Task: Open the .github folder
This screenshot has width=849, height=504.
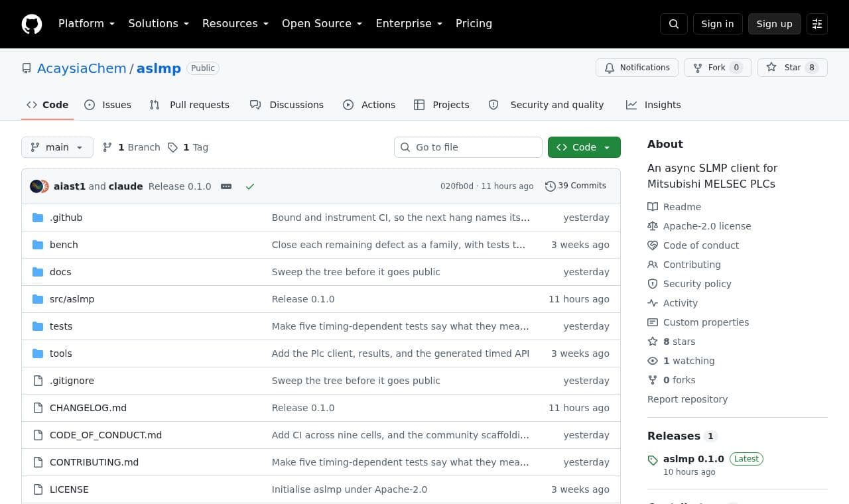Action: (66, 218)
